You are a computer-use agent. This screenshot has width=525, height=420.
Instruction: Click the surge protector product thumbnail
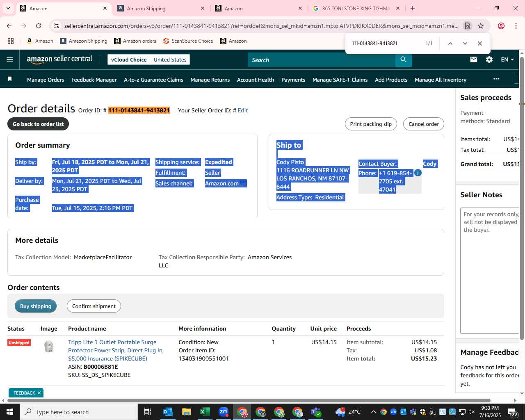pyautogui.click(x=49, y=347)
